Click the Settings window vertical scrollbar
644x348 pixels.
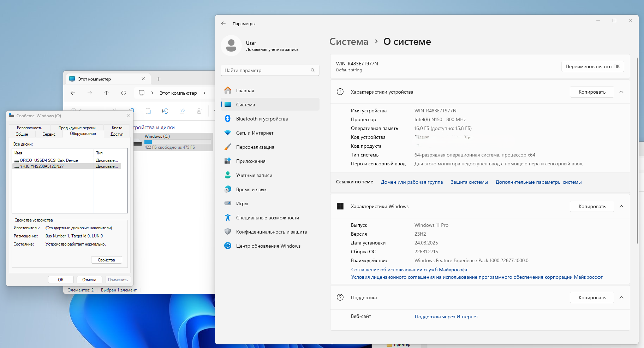click(637, 151)
